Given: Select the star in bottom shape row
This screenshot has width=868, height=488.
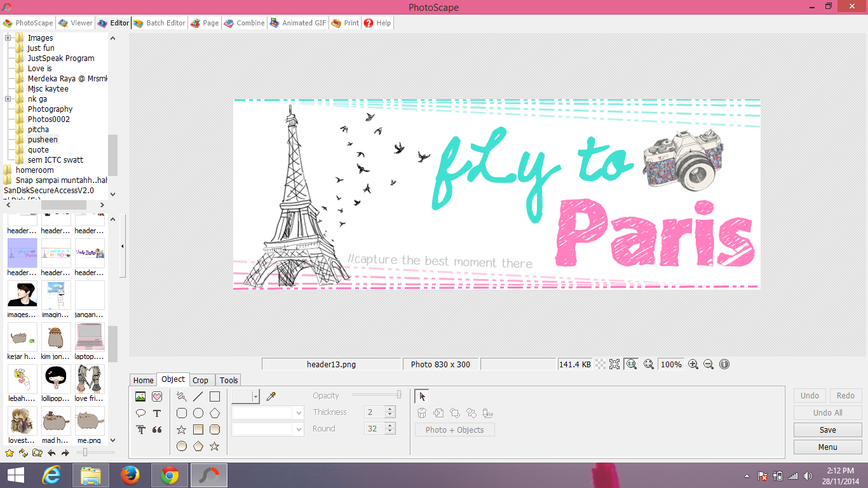Looking at the screenshot, I should (x=215, y=446).
